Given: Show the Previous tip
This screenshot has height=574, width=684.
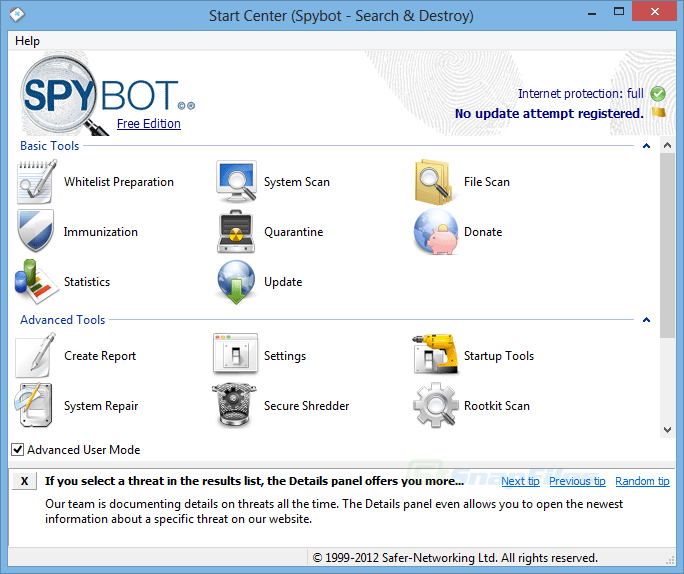Looking at the screenshot, I should (x=577, y=481).
